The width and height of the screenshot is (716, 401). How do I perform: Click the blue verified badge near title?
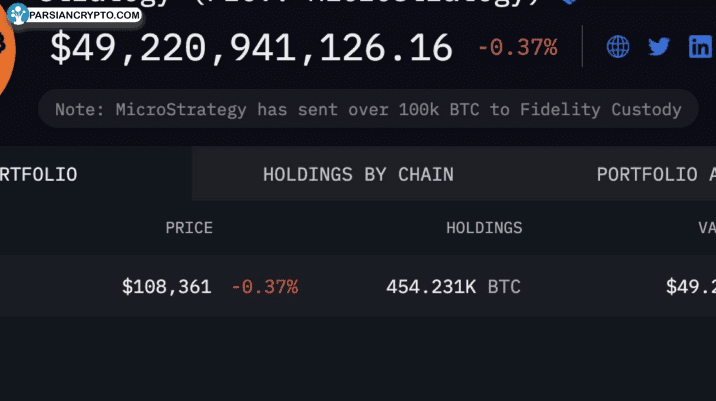(x=569, y=2)
